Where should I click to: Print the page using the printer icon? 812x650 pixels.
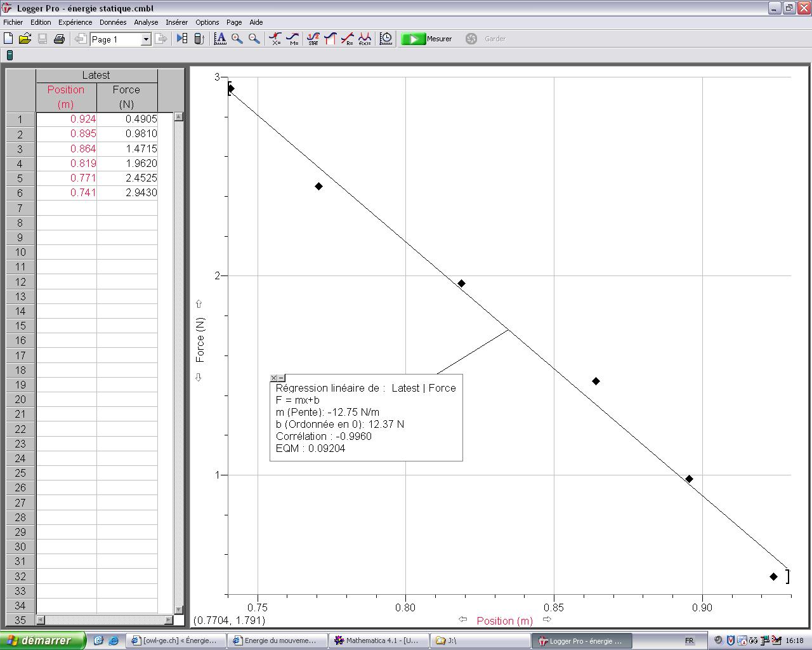(59, 39)
